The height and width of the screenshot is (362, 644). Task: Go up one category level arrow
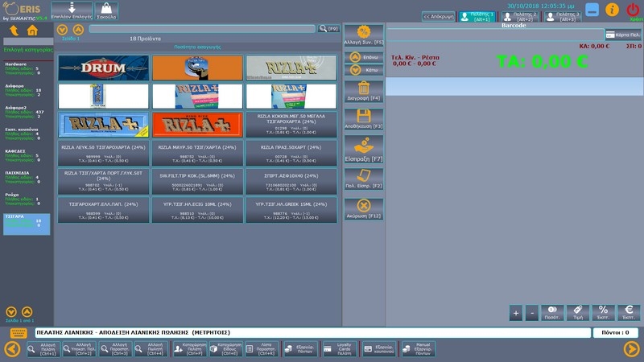14,31
